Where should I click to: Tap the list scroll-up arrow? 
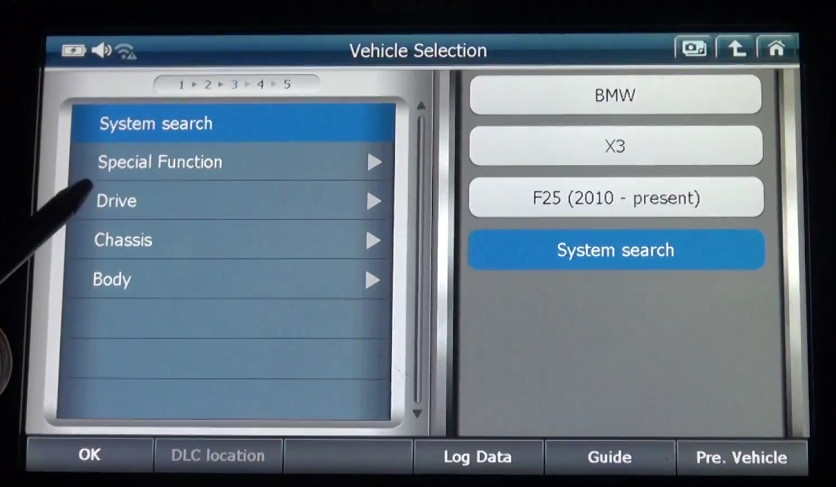pos(421,106)
